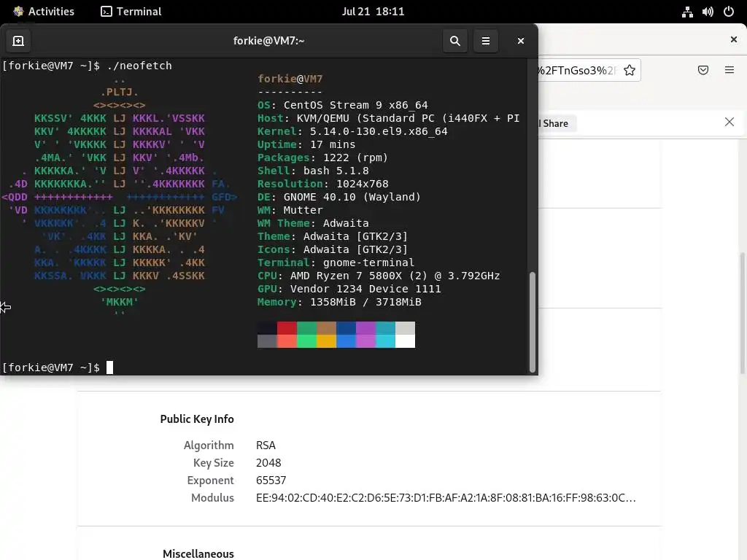Click the Key Size value 2048
Image resolution: width=747 pixels, height=560 pixels.
click(268, 463)
